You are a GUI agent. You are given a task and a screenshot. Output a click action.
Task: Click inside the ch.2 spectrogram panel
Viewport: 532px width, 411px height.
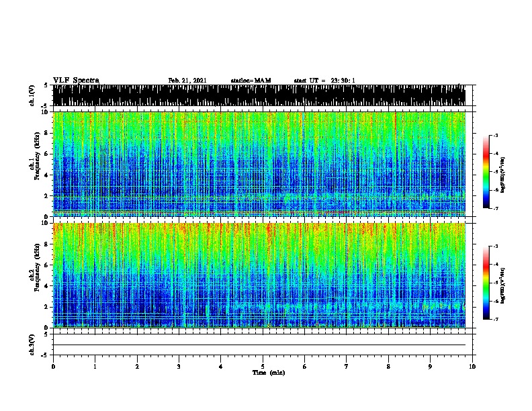pos(259,275)
